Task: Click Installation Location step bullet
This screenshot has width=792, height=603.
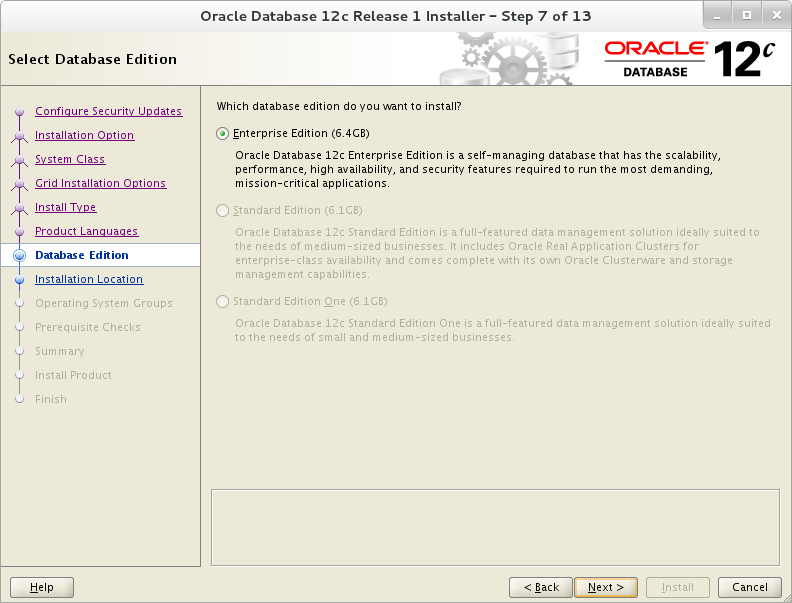Action: (x=20, y=280)
